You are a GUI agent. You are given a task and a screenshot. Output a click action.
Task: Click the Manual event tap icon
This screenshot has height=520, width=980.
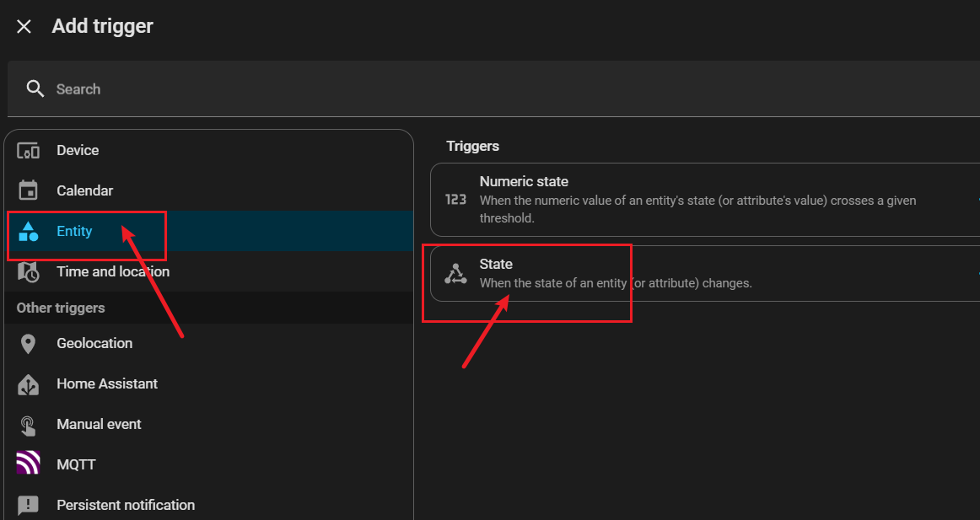(29, 425)
